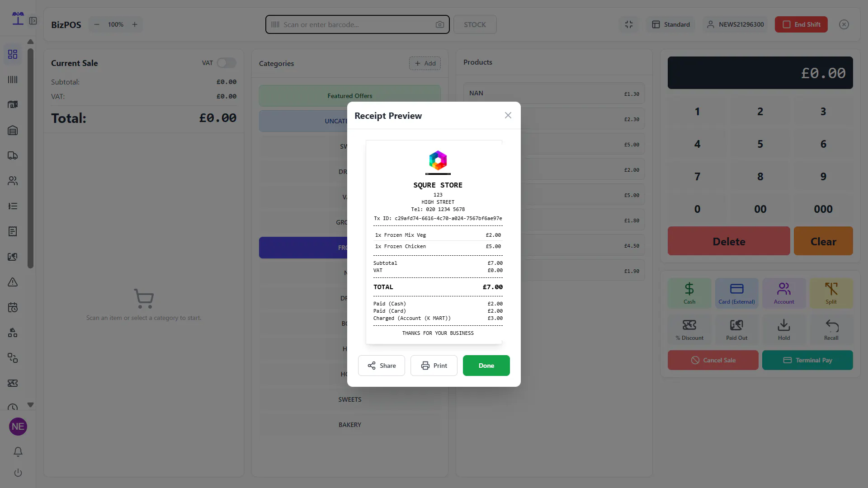Click the orange Clear keypad button
Screen dimensions: 868x488
tap(823, 241)
